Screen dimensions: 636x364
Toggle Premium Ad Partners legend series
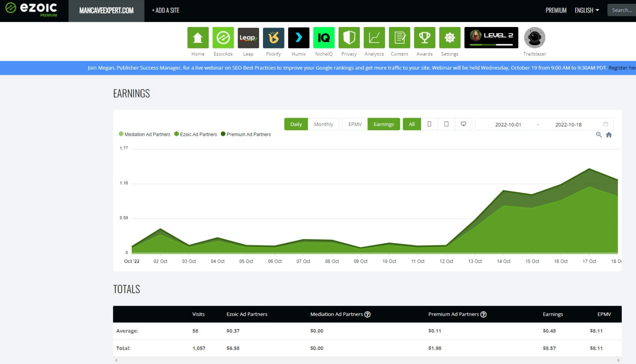pos(246,135)
